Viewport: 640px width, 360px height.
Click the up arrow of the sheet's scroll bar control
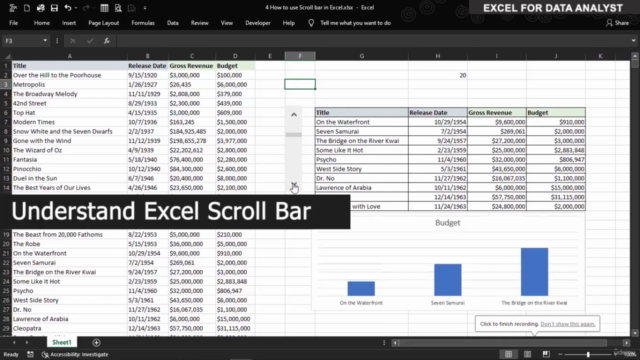pos(294,115)
